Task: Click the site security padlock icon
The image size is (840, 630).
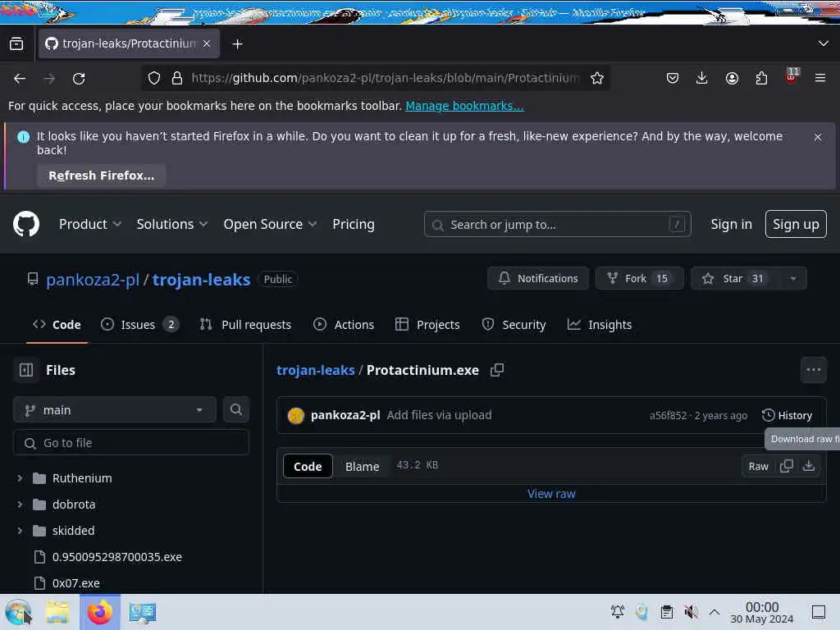Action: (x=177, y=78)
